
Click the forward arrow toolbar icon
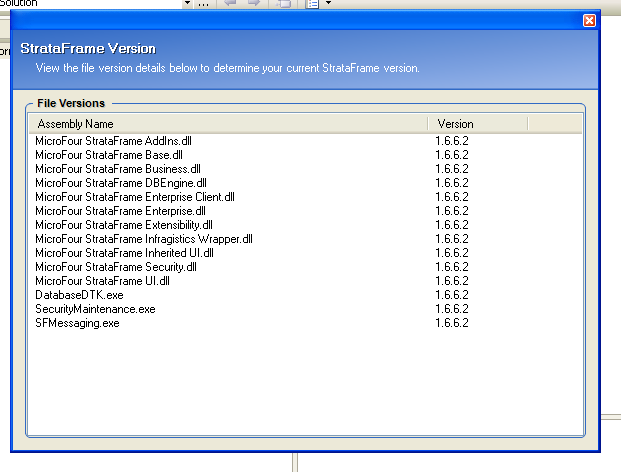point(254,4)
